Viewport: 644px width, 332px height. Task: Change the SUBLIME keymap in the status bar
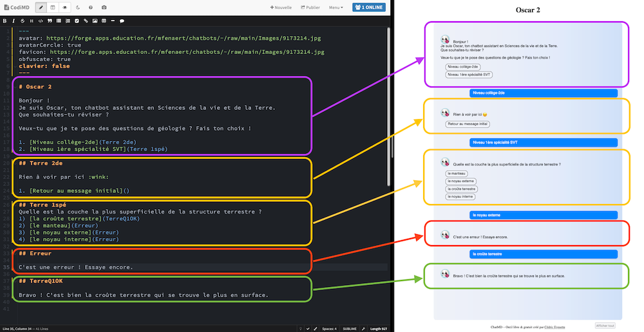coord(350,328)
